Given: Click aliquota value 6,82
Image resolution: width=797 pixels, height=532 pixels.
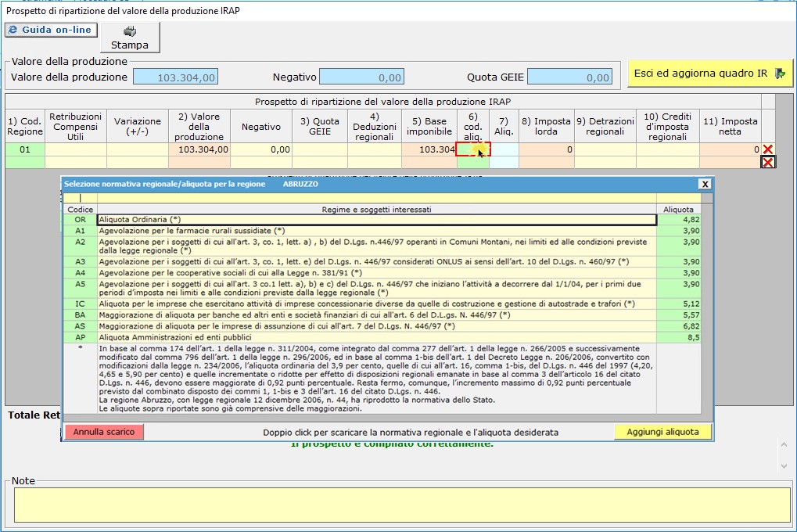Looking at the screenshot, I should 679,326.
